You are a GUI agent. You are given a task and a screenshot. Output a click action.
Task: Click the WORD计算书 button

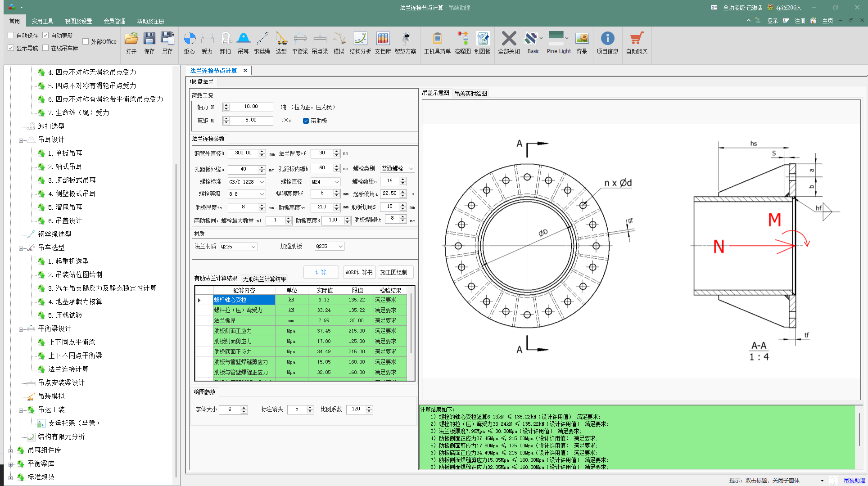click(x=359, y=272)
